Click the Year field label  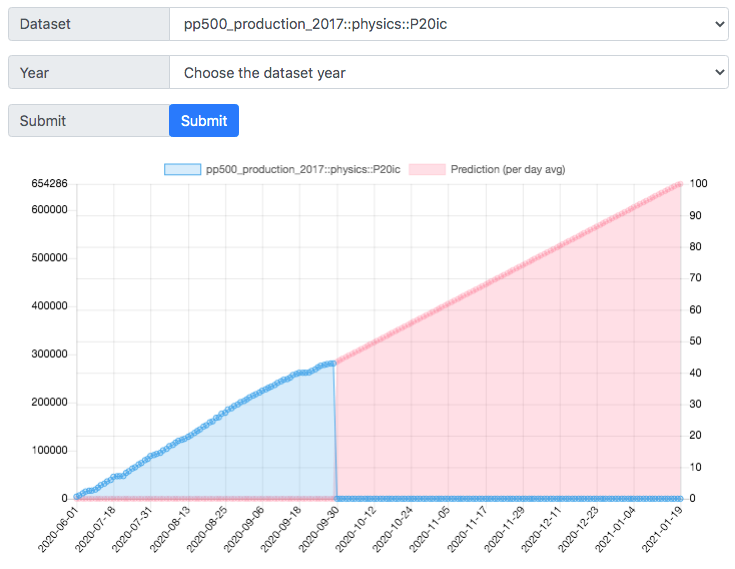pos(34,73)
